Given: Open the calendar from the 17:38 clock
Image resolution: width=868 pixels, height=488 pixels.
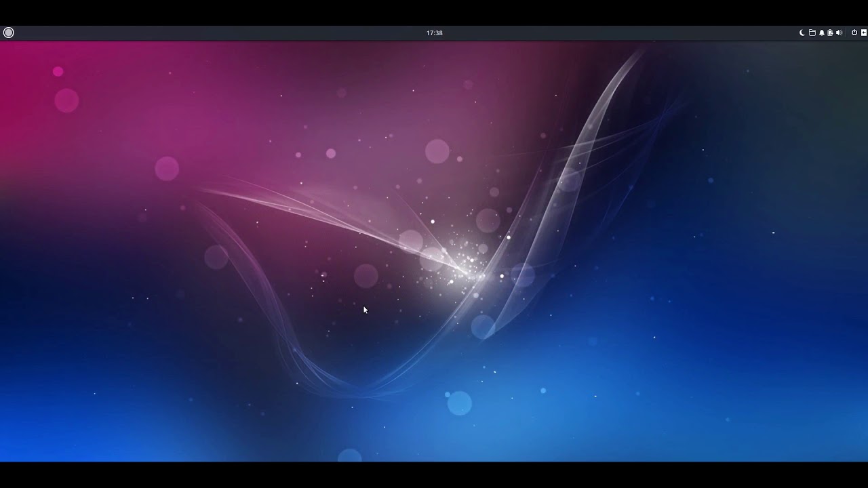Looking at the screenshot, I should 435,33.
